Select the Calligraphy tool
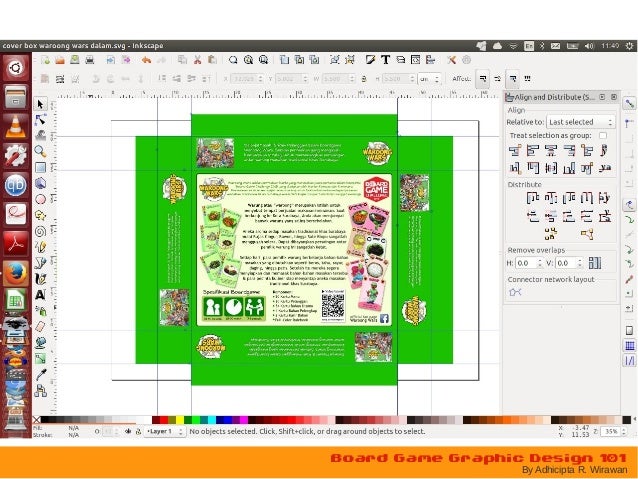 click(40, 279)
